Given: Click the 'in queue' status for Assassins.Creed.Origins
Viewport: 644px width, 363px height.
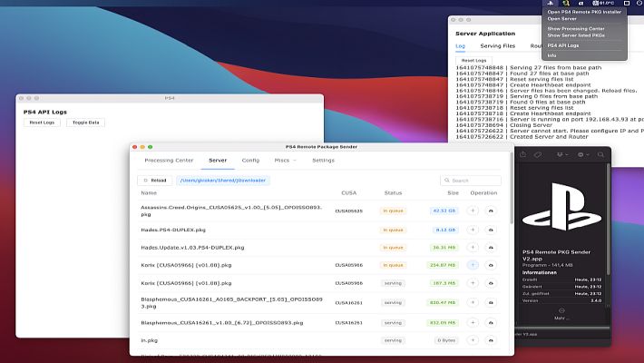Looking at the screenshot, I should tap(393, 211).
